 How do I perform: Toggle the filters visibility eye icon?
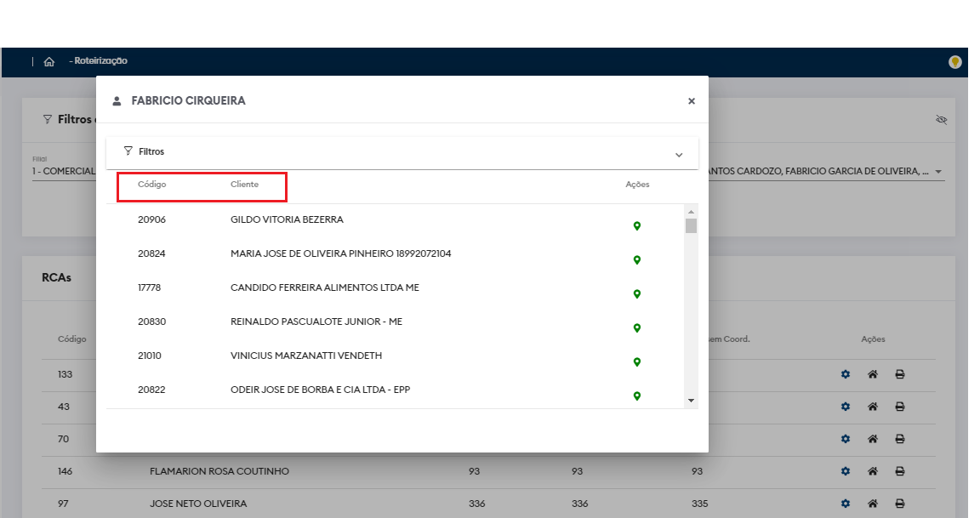941,120
